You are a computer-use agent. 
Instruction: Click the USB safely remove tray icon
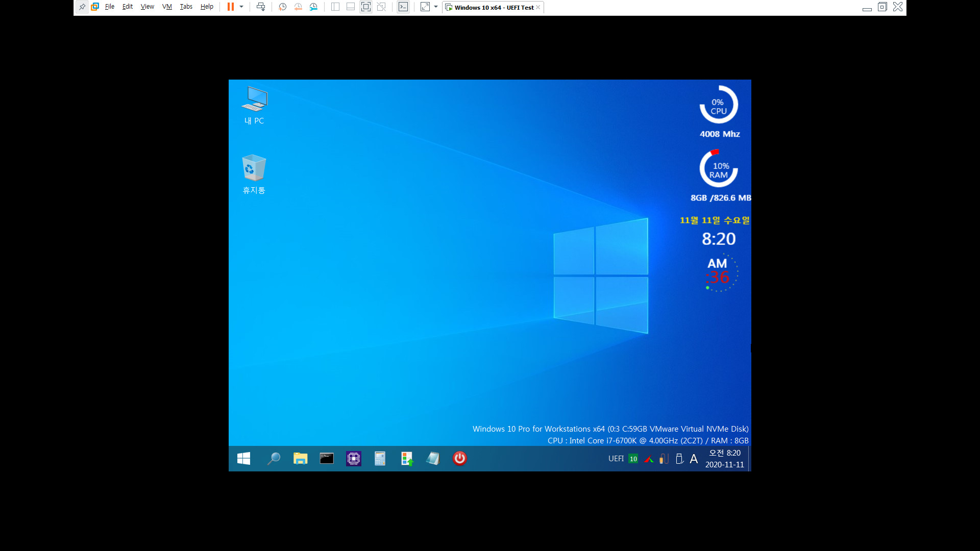pos(679,459)
